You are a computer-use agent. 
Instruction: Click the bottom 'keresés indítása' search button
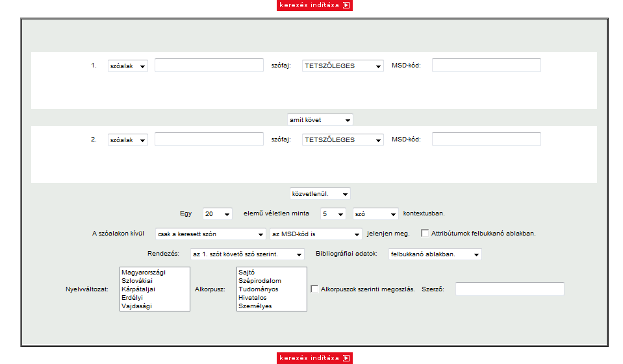click(314, 358)
